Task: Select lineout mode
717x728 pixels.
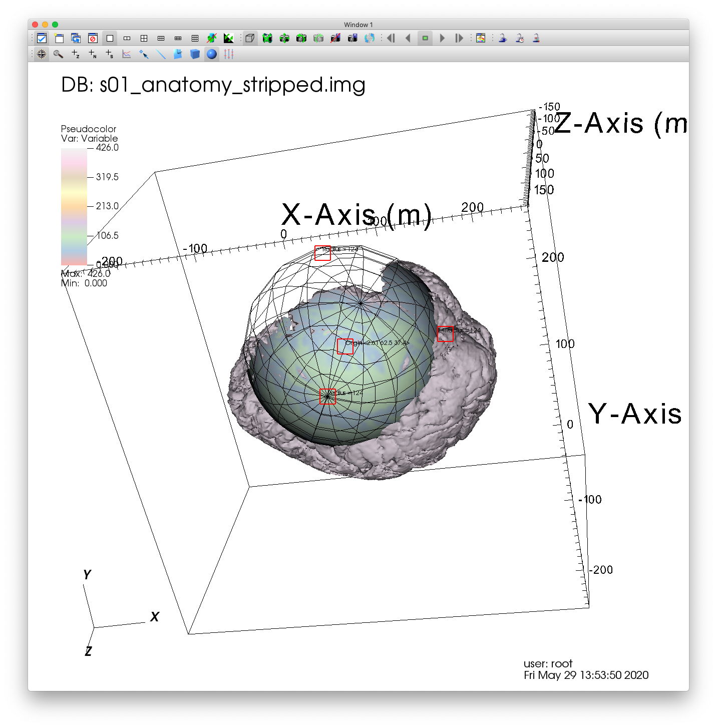Action: coord(127,54)
